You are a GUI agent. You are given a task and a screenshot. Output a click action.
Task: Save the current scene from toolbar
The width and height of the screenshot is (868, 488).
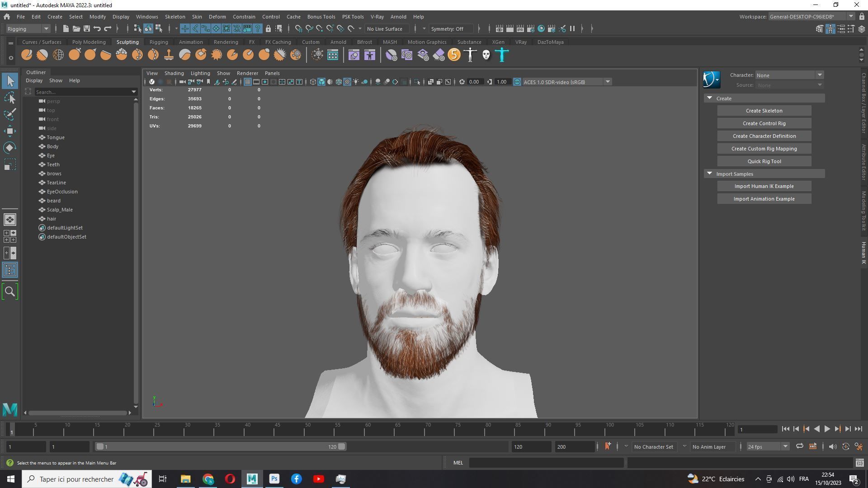(x=86, y=28)
